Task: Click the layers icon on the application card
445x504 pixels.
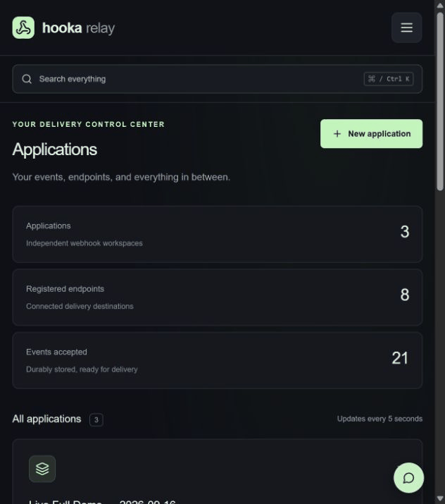Action: (42, 469)
